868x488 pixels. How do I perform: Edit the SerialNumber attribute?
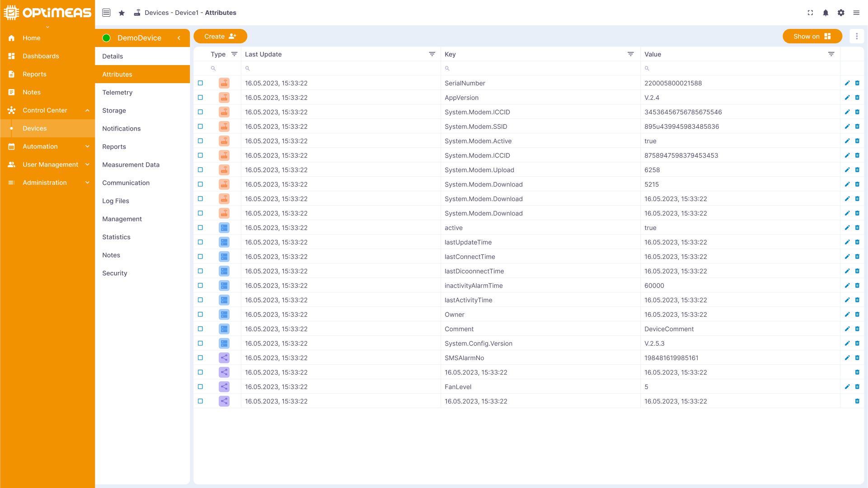pos(847,83)
